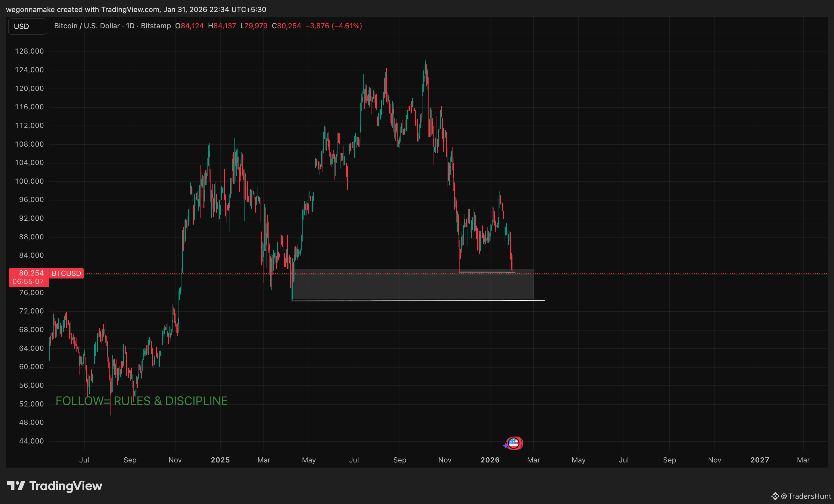Click the 128,000 price axis label
The image size is (834, 504).
(30, 51)
